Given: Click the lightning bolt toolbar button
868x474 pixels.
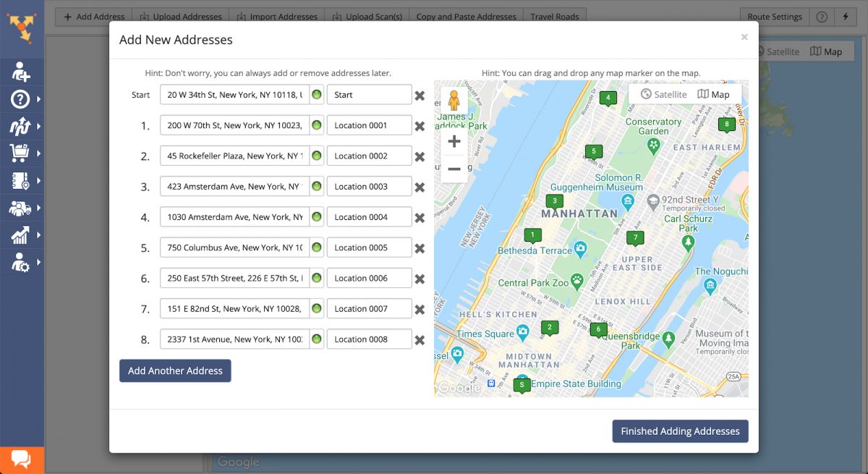Looking at the screenshot, I should 845,17.
